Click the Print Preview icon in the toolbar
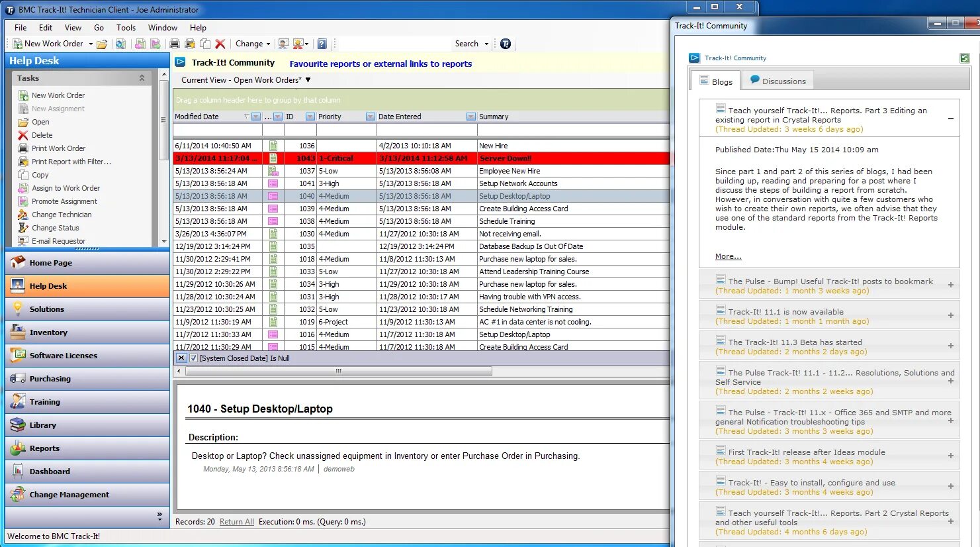 (x=190, y=44)
